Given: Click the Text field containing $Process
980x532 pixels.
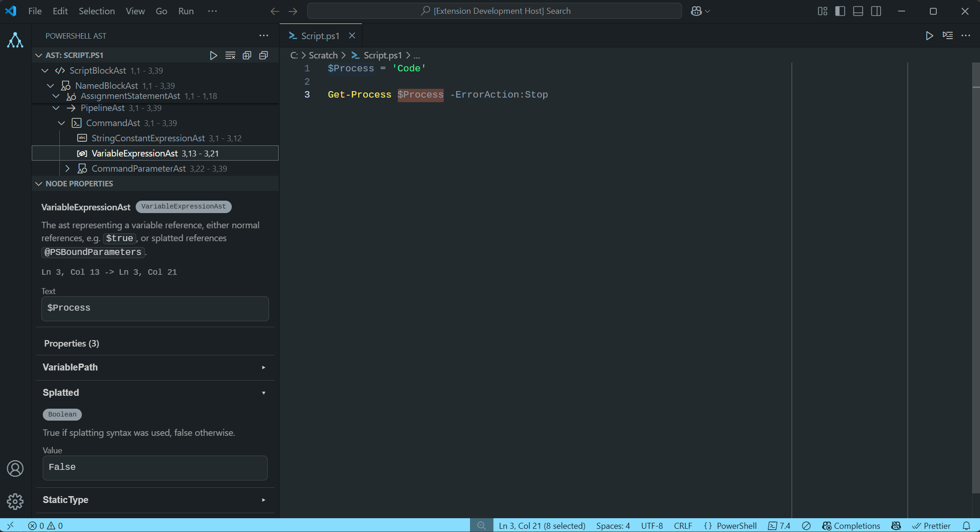Looking at the screenshot, I should coord(155,308).
